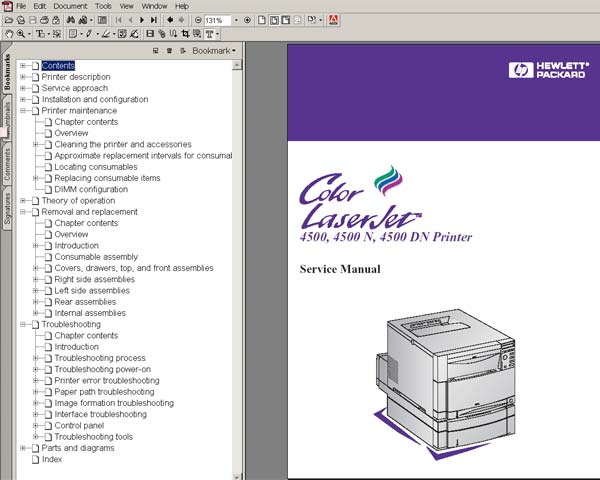Screen dimensions: 600x480
Task: Open the Index bookmark
Action: (52, 459)
